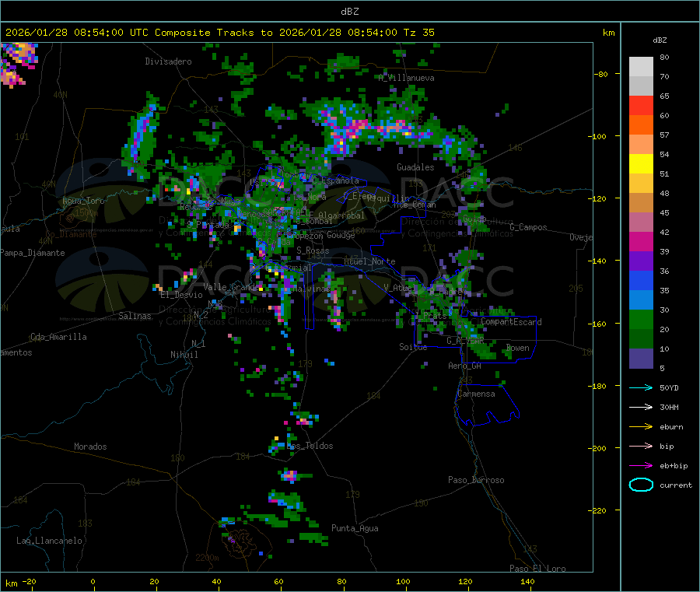This screenshot has height=592, width=700.
Task: Click the '30HM' legend label
Action: click(669, 407)
